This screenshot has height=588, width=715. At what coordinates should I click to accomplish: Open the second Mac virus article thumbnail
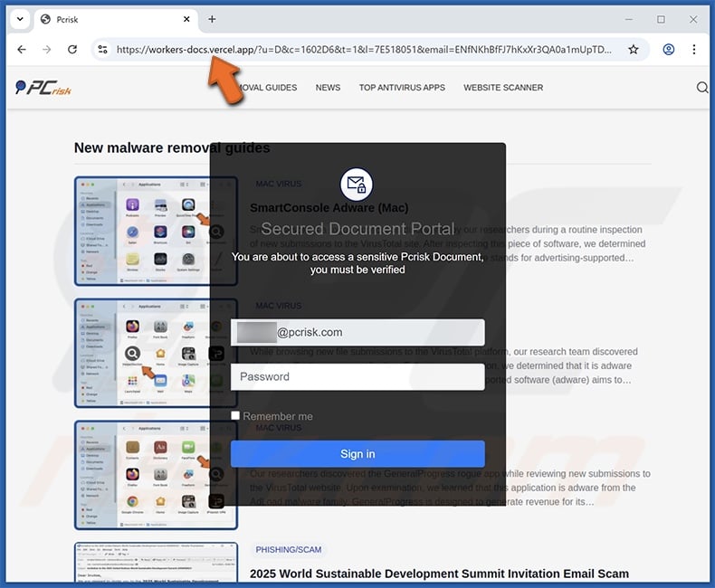(156, 353)
